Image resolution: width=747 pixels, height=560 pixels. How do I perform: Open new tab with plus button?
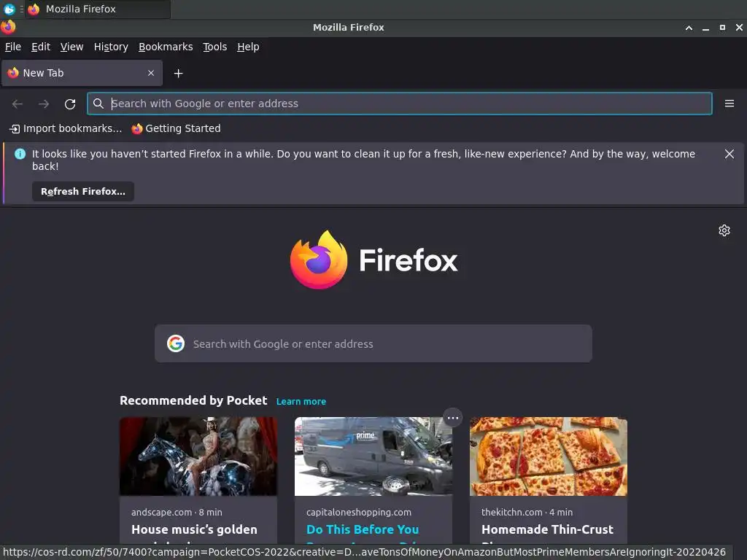tap(178, 74)
